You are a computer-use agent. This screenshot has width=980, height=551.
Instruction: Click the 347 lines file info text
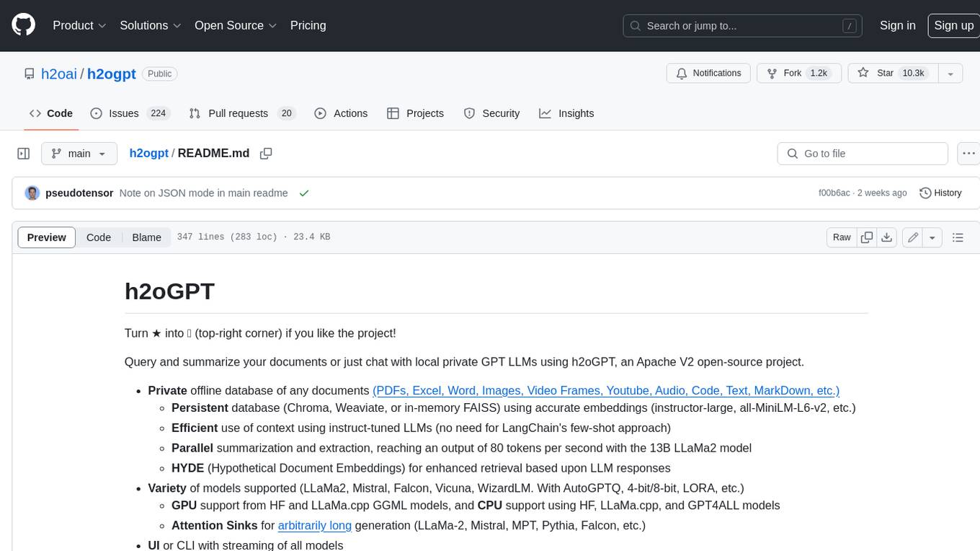(254, 237)
